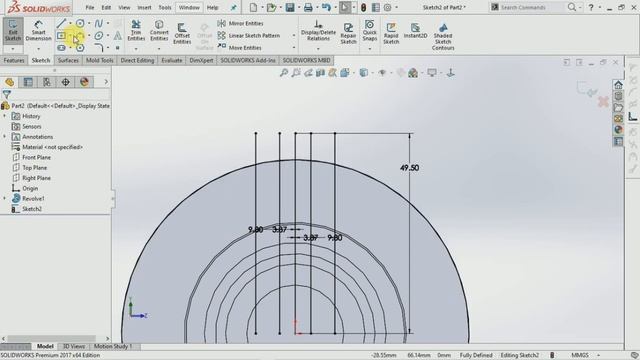This screenshot has height=360, width=640.
Task: Open the Insert menu
Action: [144, 7]
